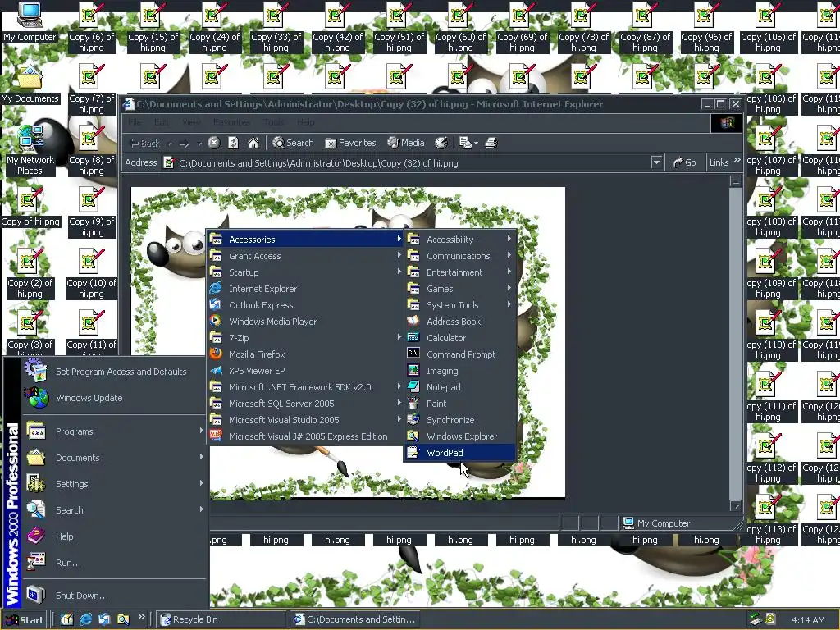Image resolution: width=840 pixels, height=630 pixels.
Task: Open Favorites in Internet Explorer toolbar
Action: pyautogui.click(x=350, y=143)
